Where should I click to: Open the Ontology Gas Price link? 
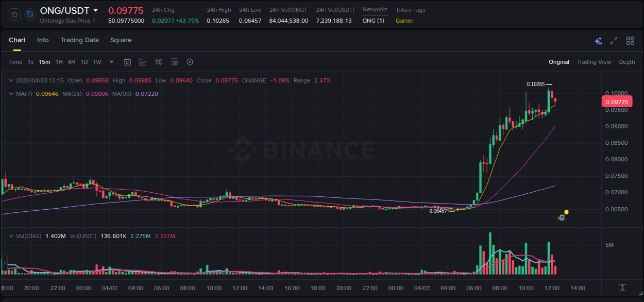click(67, 21)
